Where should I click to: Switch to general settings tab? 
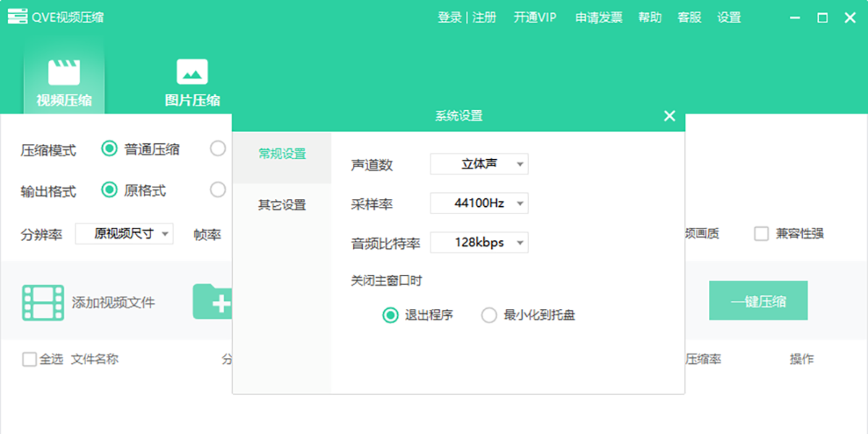point(282,154)
